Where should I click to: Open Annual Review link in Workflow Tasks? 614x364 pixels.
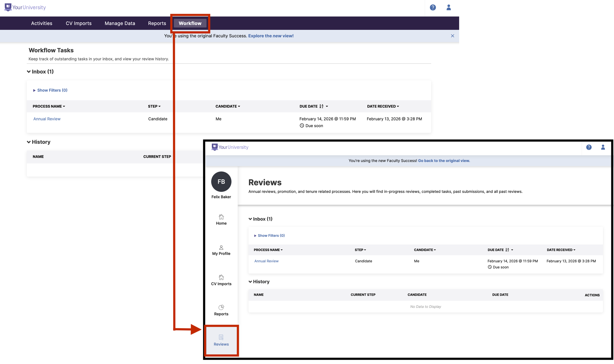tap(47, 119)
